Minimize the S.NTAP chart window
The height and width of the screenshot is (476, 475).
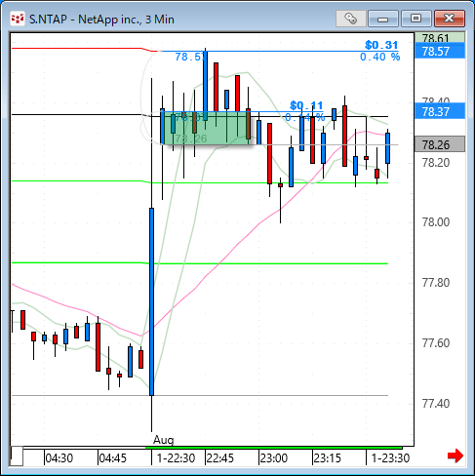tap(382, 19)
